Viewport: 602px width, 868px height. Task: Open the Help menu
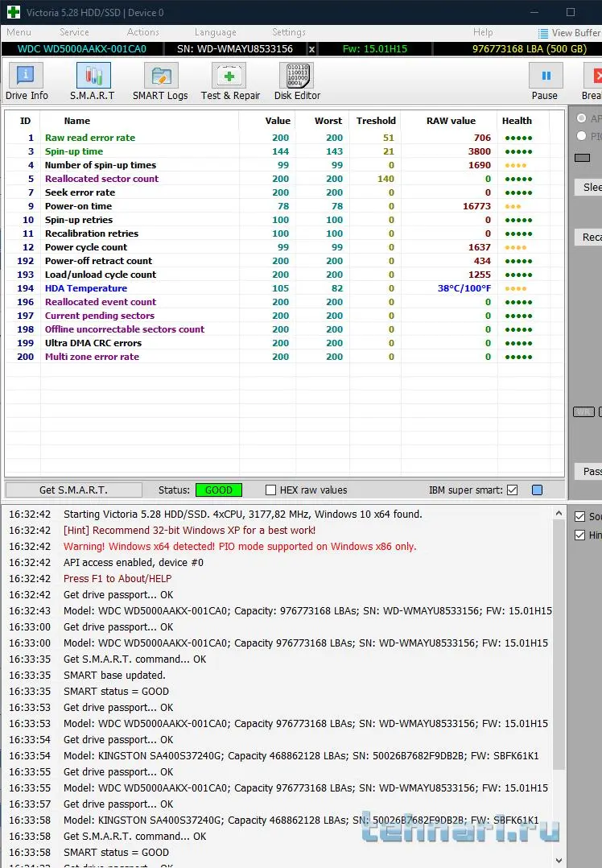pos(483,33)
